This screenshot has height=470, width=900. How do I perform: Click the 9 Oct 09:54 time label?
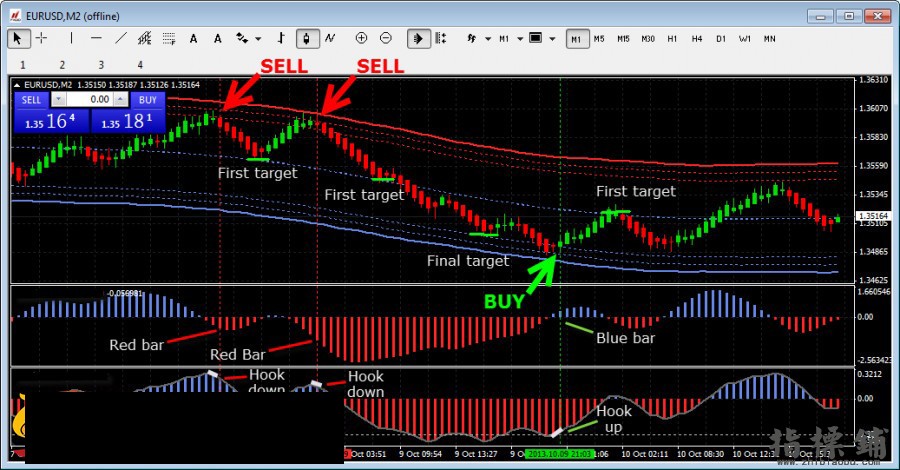click(421, 454)
